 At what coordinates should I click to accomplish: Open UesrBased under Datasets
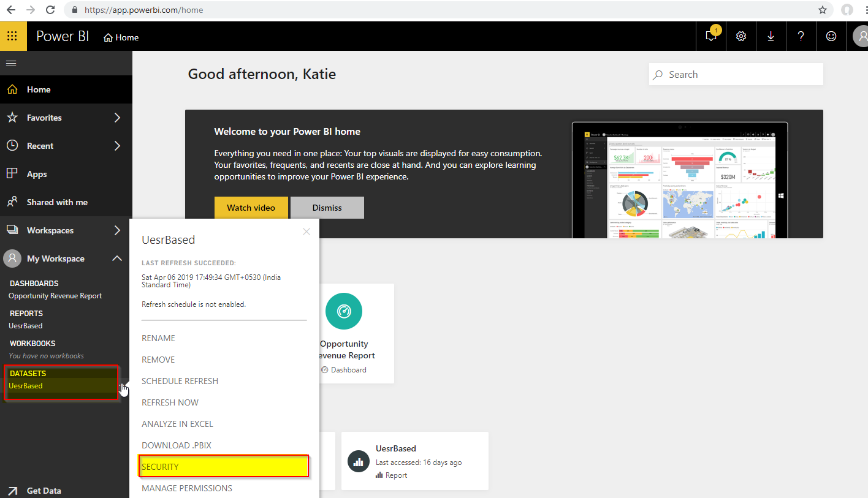point(26,386)
